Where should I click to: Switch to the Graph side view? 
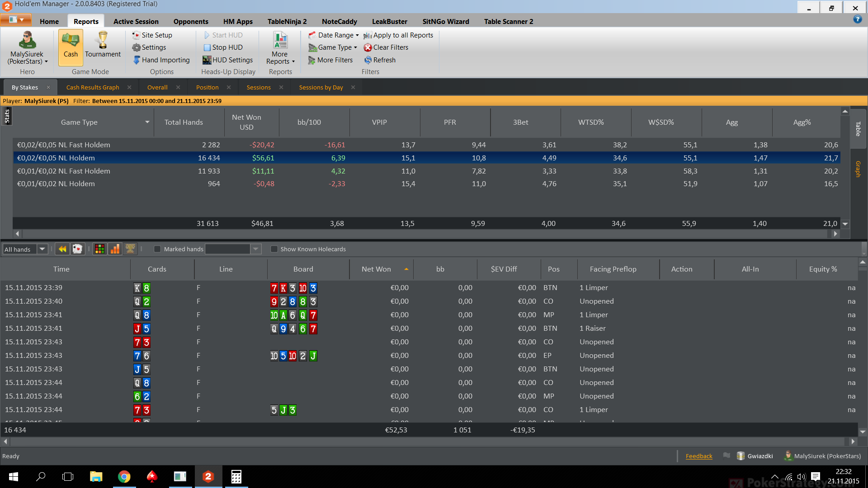click(x=858, y=169)
